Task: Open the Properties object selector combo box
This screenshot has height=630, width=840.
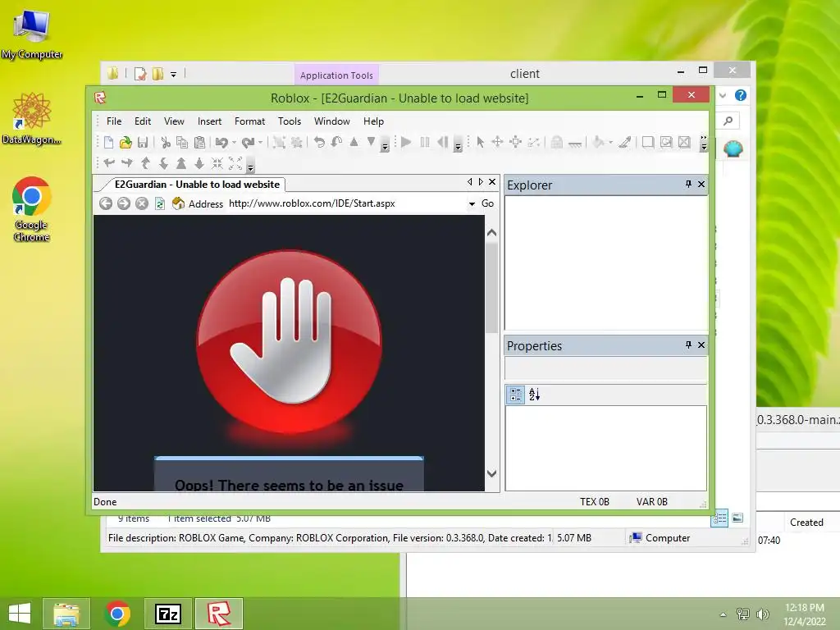Action: click(606, 368)
